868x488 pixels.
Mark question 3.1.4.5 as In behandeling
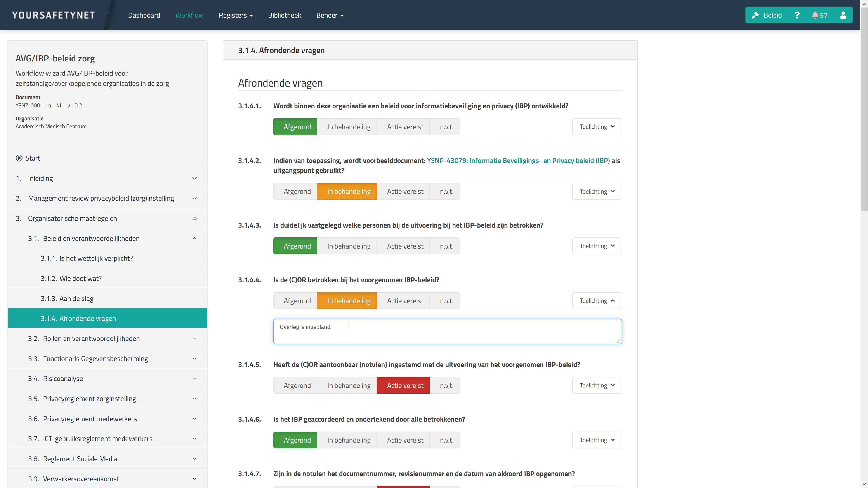click(x=349, y=385)
